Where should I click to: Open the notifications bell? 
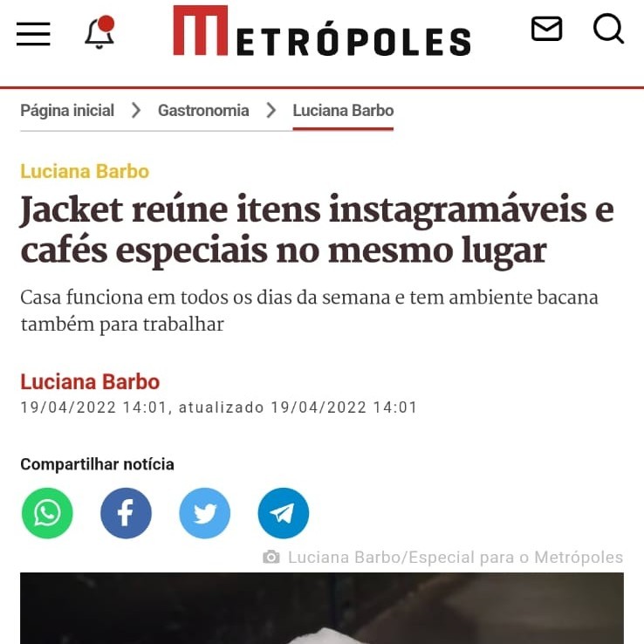pos(99,32)
